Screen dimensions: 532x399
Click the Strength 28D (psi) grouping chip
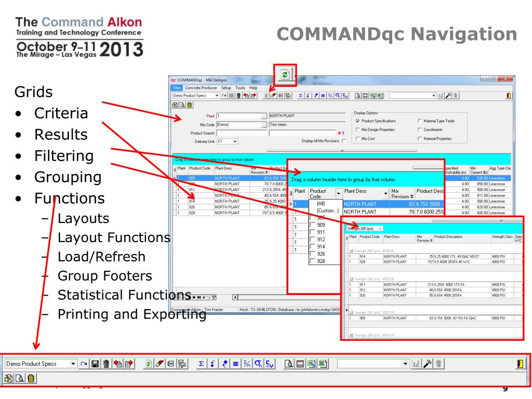pos(364,229)
